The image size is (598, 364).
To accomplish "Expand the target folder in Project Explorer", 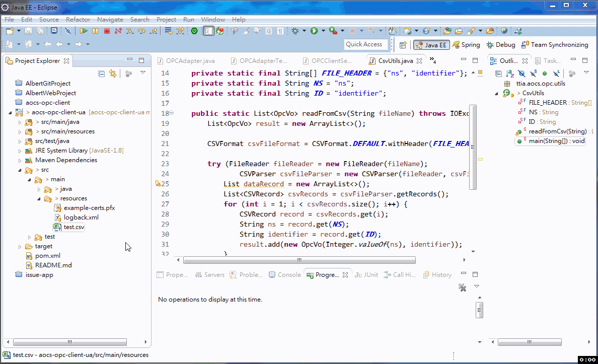I will pos(20,246).
